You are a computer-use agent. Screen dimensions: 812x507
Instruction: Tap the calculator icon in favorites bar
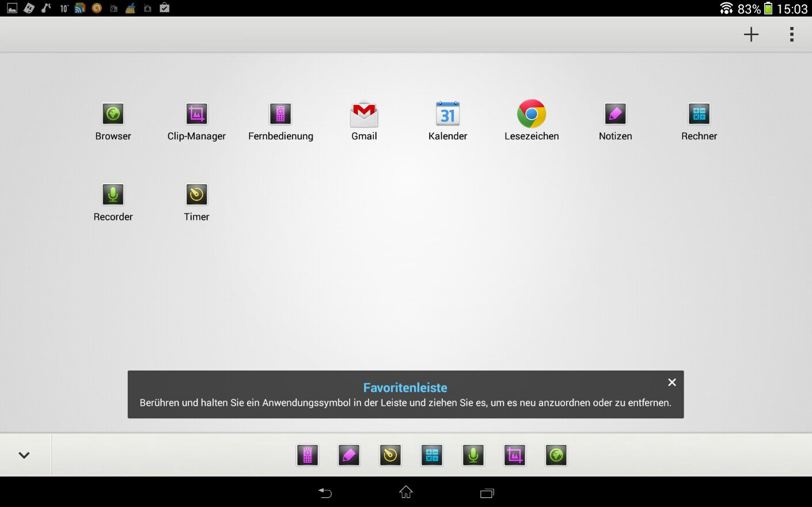click(432, 455)
